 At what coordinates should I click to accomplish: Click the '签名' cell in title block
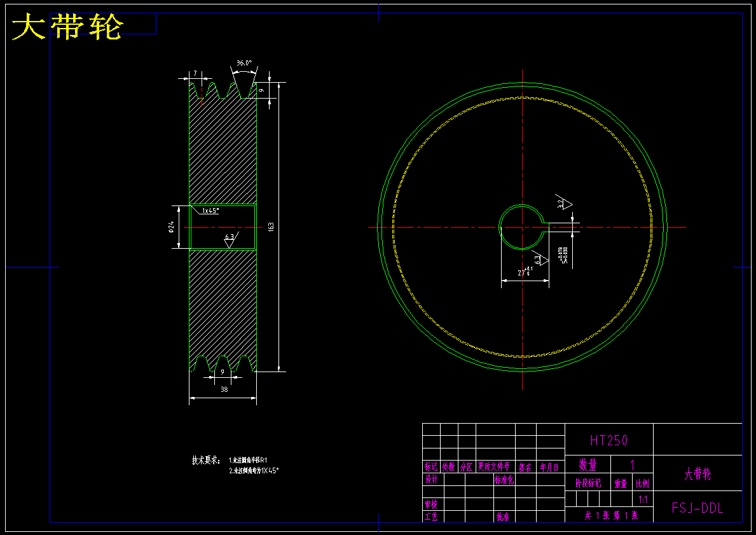point(526,467)
